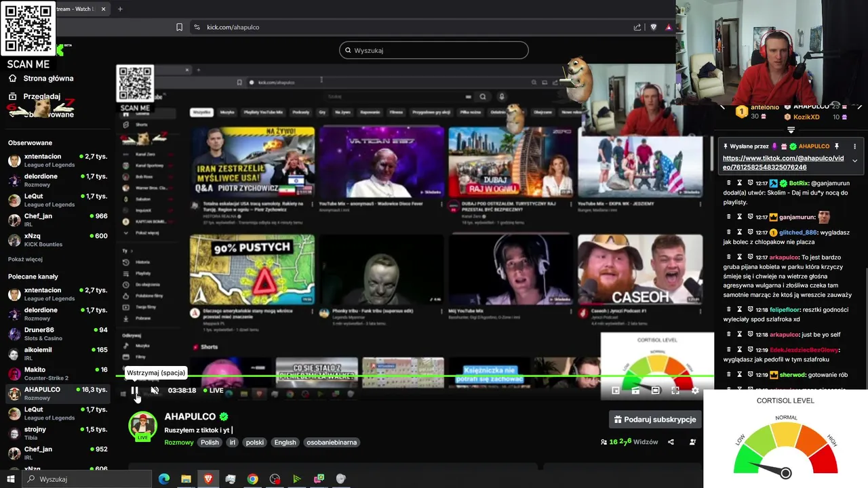Screen dimensions: 868x488
Task: Click username sherwod in chat
Action: click(x=793, y=375)
